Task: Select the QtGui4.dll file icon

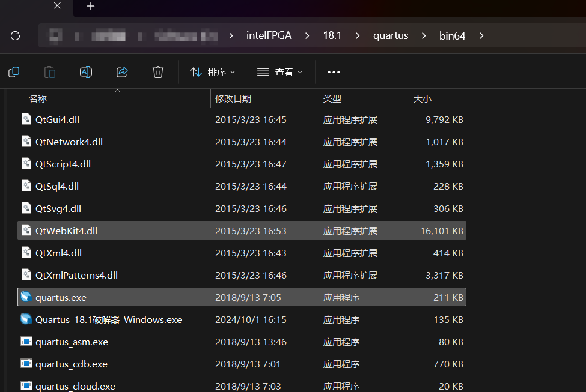Action: click(26, 119)
